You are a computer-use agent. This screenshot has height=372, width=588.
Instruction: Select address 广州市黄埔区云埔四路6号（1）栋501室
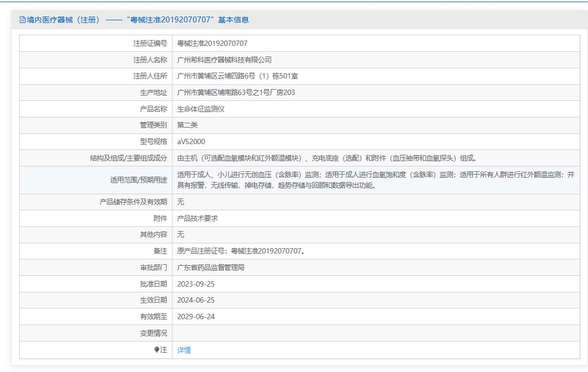click(x=238, y=76)
